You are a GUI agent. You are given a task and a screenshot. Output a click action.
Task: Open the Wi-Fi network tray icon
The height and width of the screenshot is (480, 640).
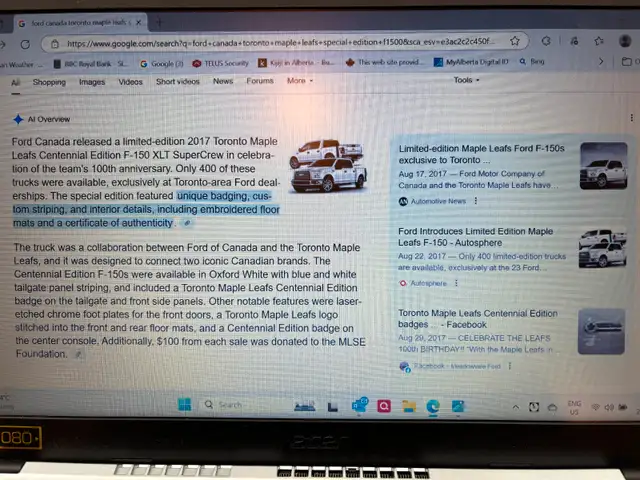pos(596,407)
